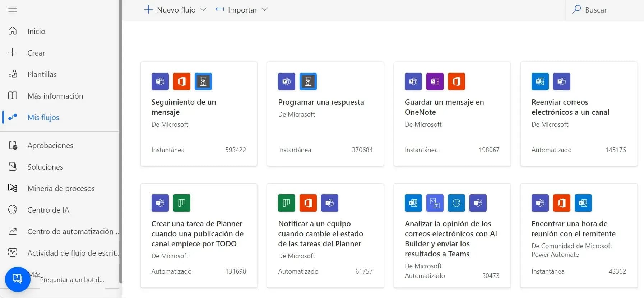Click the Aprobaciones clipboard icon
The height and width of the screenshot is (298, 644).
point(13,145)
